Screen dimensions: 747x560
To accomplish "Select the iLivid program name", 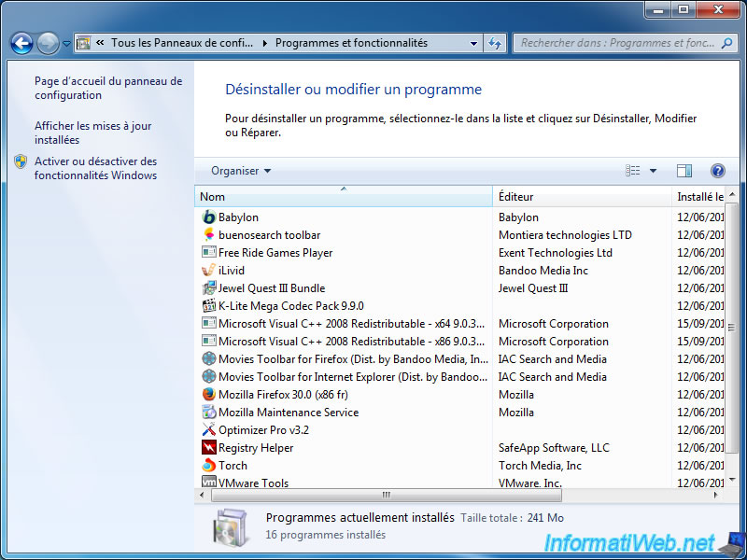I will 231,271.
